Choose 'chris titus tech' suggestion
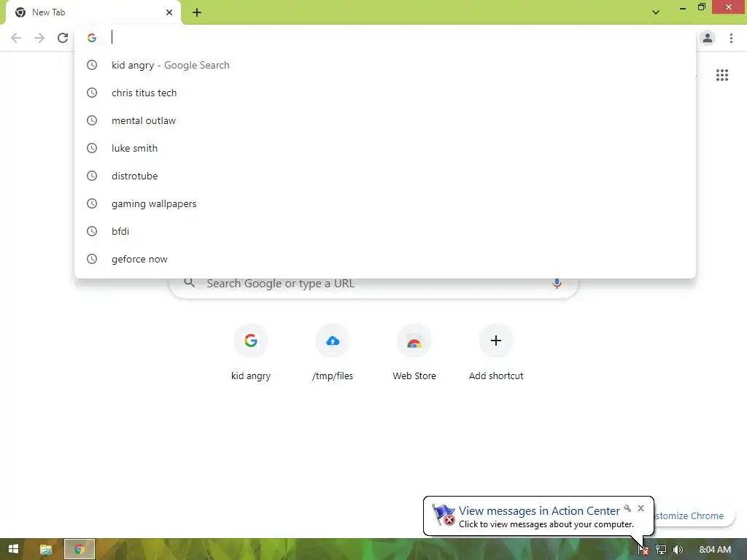 385,93
